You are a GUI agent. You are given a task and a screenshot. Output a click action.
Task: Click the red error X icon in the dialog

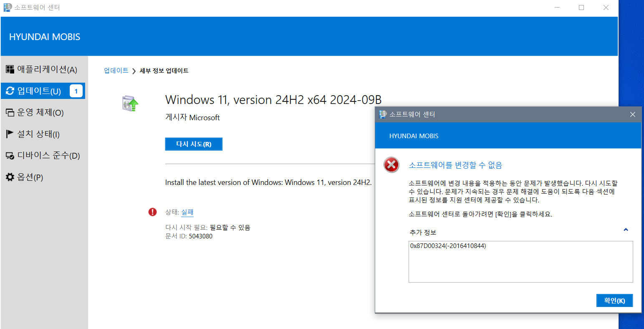click(x=391, y=165)
